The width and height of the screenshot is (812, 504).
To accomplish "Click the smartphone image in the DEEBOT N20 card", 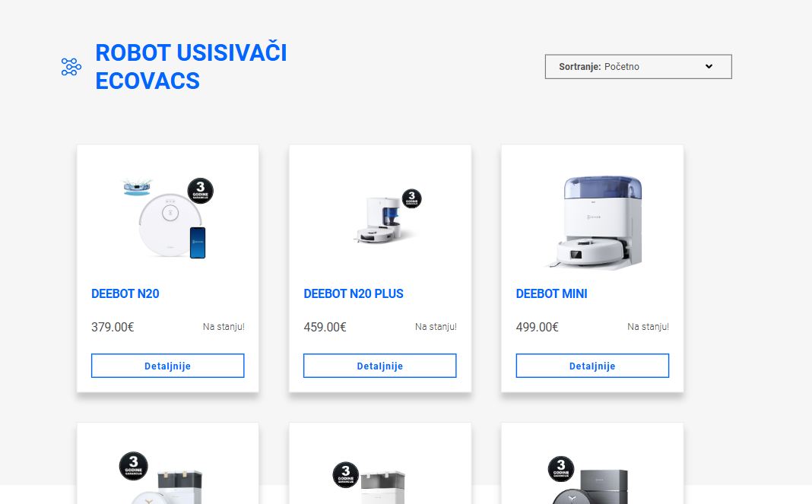I will pyautogui.click(x=198, y=242).
